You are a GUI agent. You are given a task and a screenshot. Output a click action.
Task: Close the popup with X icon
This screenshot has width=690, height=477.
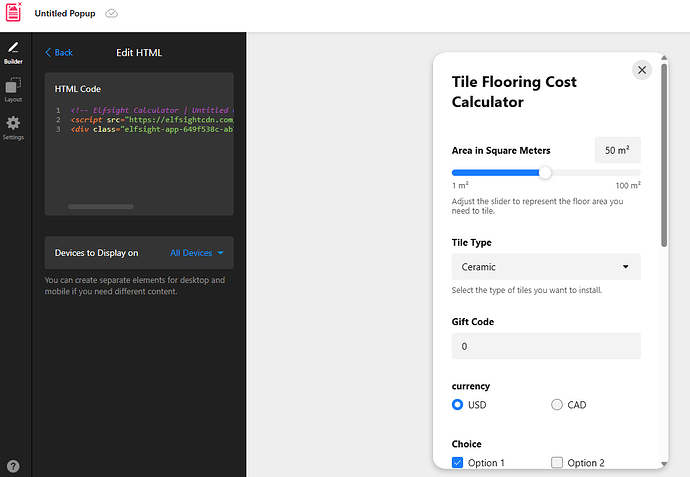click(642, 70)
